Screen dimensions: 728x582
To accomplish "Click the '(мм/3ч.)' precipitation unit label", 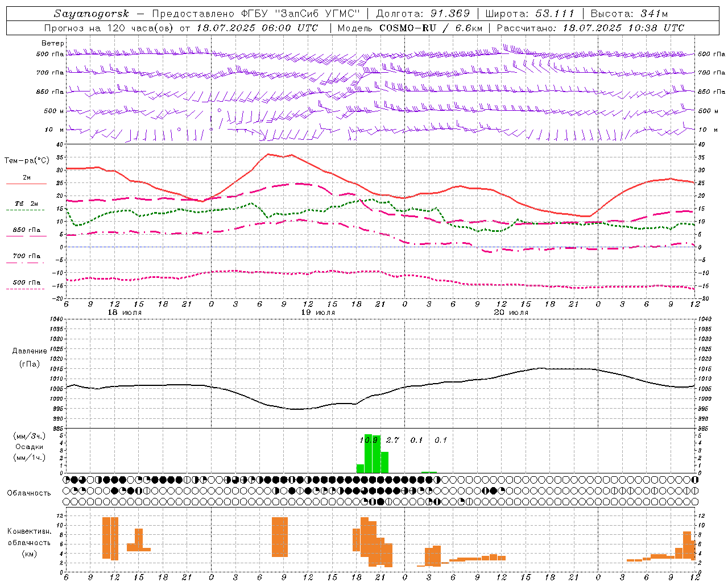I will click(x=30, y=436).
